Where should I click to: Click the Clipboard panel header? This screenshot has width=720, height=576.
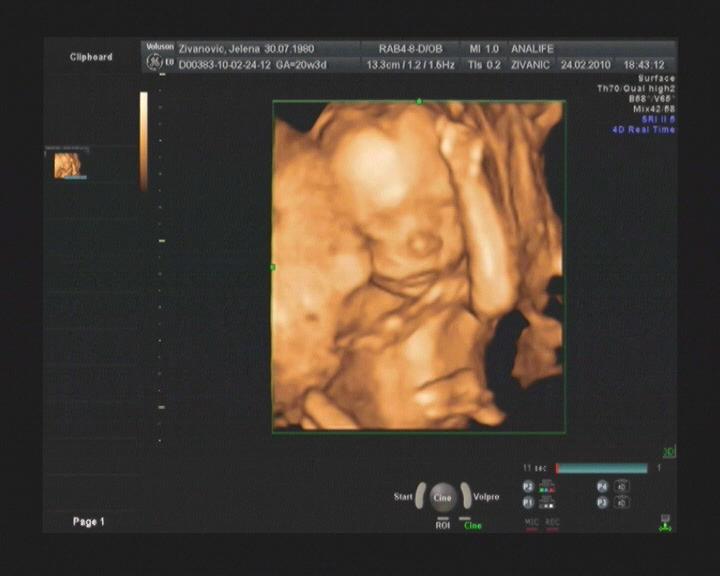tap(91, 57)
